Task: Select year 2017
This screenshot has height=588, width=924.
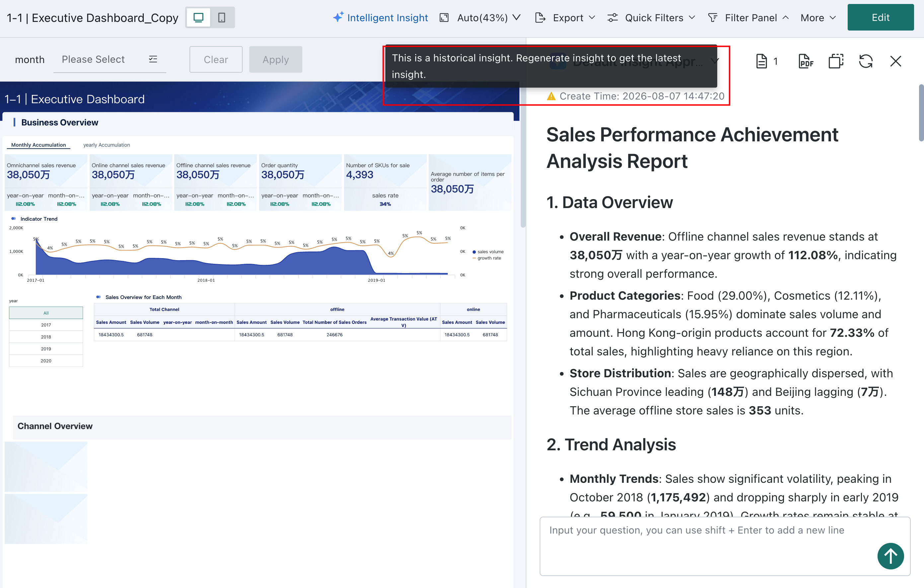Action: [46, 325]
